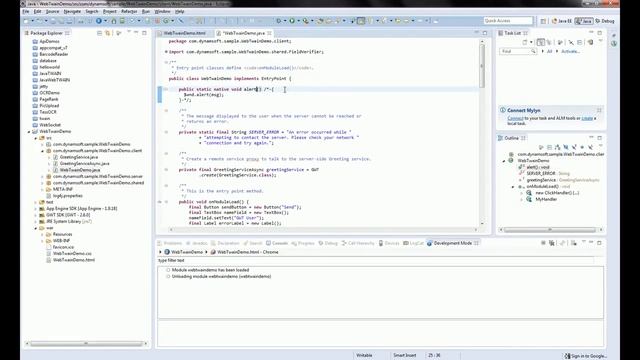The height and width of the screenshot is (360, 640).
Task: Click the type filter text field
Action: 376,260
